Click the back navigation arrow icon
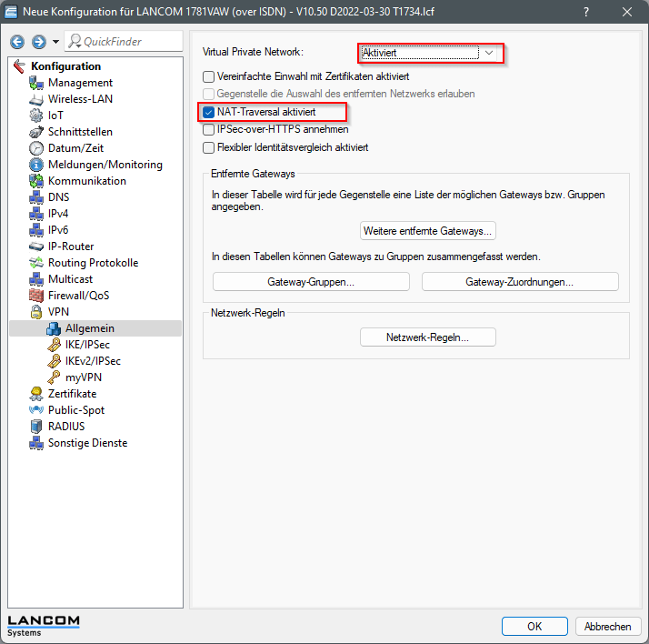Viewport: 649px width, 644px height. point(17,42)
